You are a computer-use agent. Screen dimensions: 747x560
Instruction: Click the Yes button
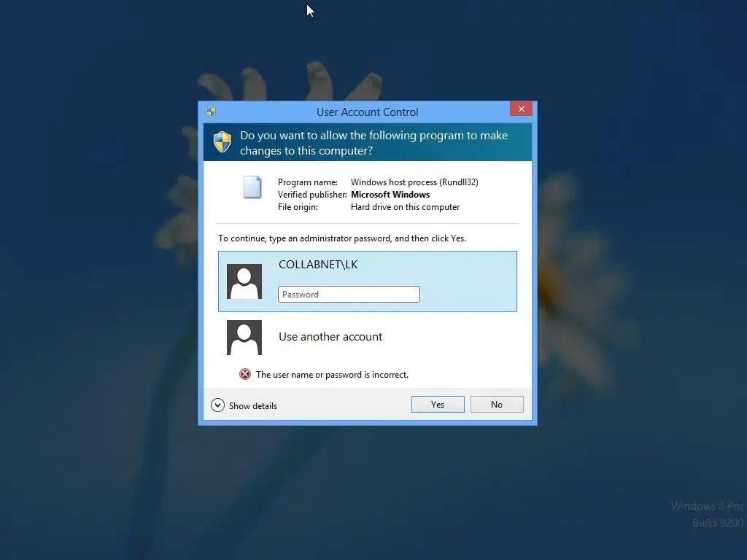click(x=438, y=404)
